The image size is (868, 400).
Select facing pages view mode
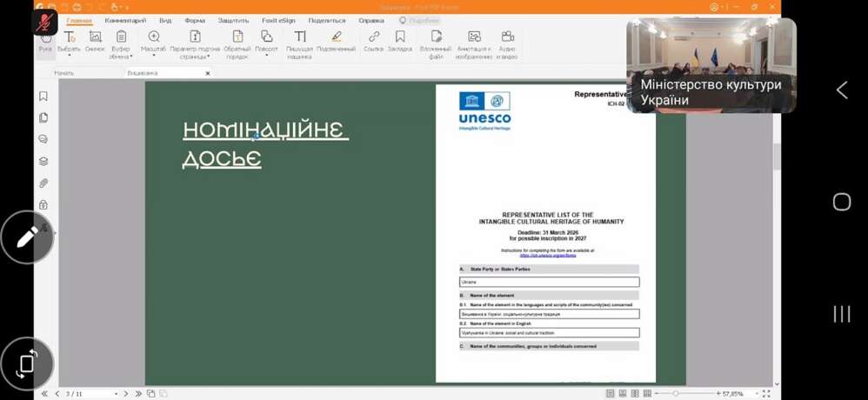(x=635, y=393)
